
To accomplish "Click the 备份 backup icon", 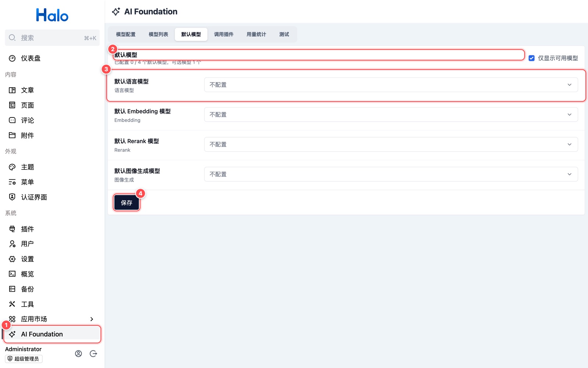I will coord(12,289).
